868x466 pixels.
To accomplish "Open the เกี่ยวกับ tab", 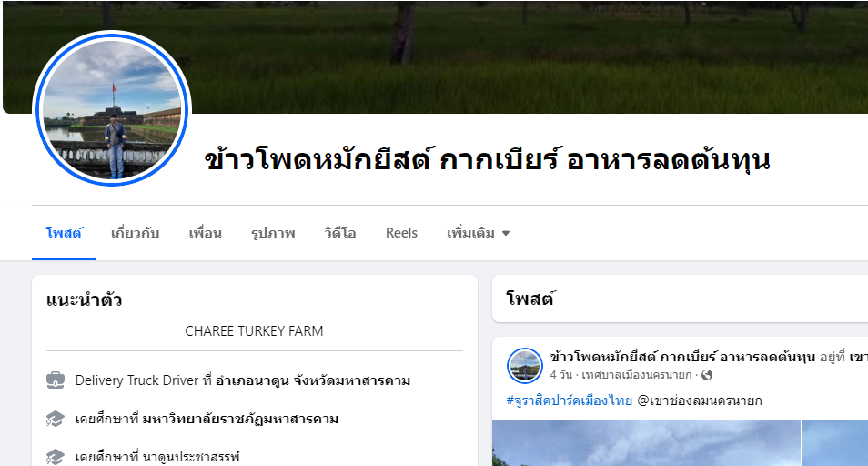I will click(x=135, y=233).
